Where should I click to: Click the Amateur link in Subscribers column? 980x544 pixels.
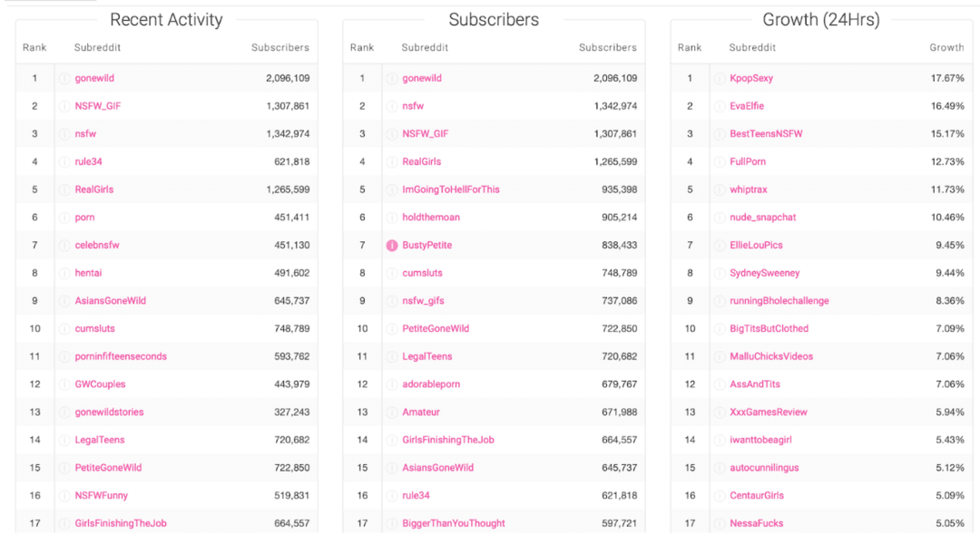click(421, 412)
